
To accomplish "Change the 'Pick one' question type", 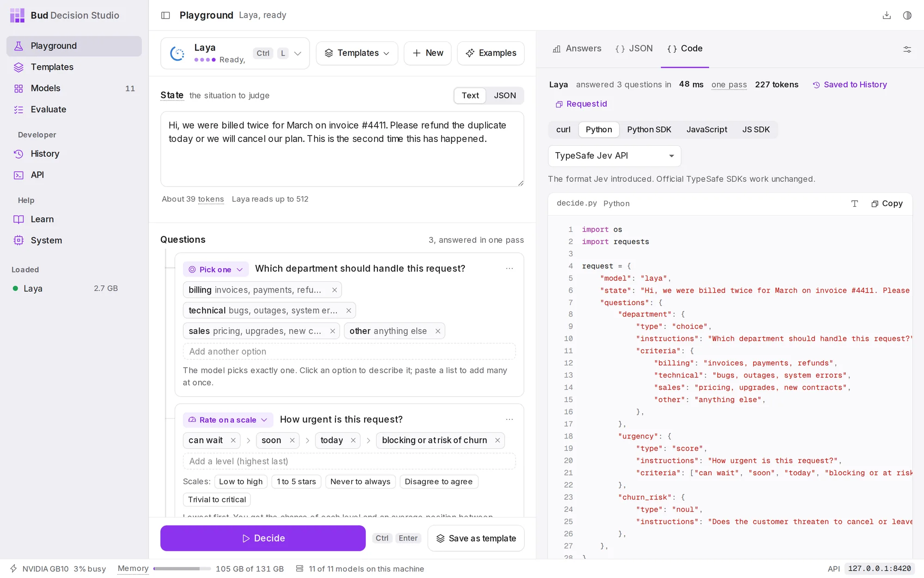I will click(216, 270).
